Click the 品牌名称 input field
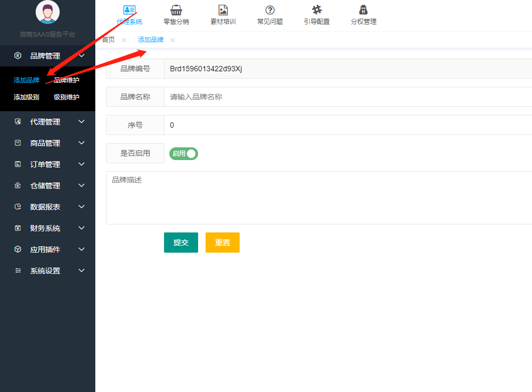Viewport: 532px width, 392px height. (346, 97)
